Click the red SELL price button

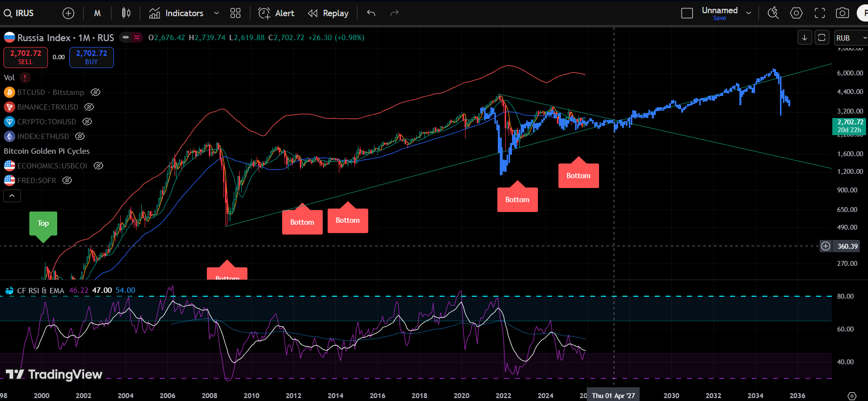pos(25,57)
